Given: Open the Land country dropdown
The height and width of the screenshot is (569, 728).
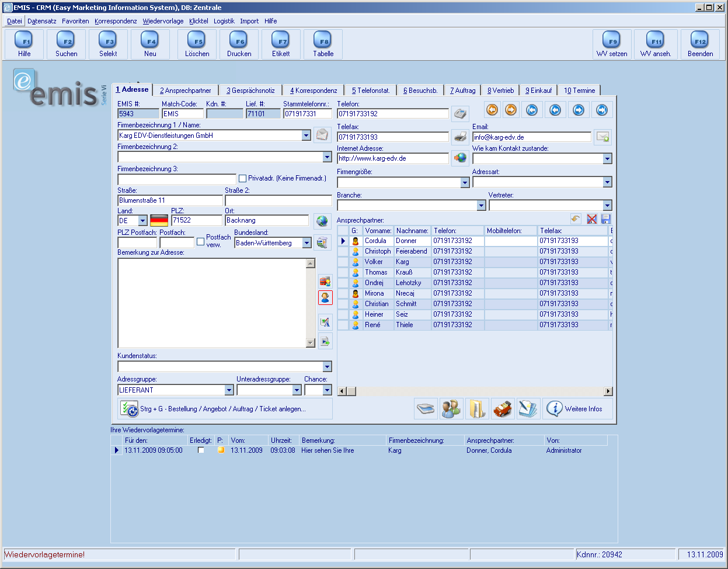Looking at the screenshot, I should 142,221.
